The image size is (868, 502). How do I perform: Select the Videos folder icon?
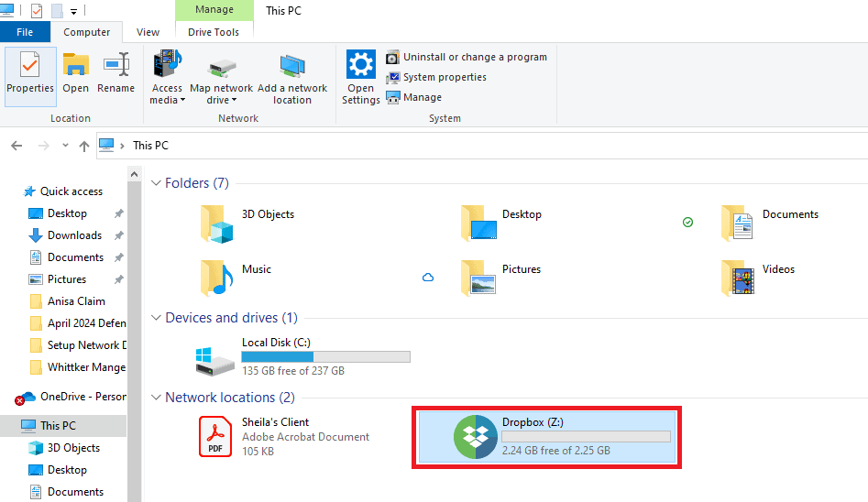tap(738, 278)
